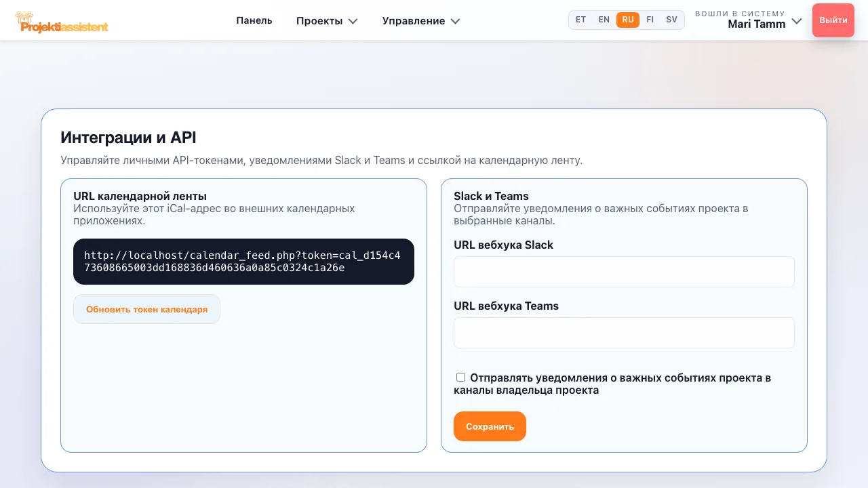Click the URL календарной ленты title
The image size is (868, 488).
140,197
